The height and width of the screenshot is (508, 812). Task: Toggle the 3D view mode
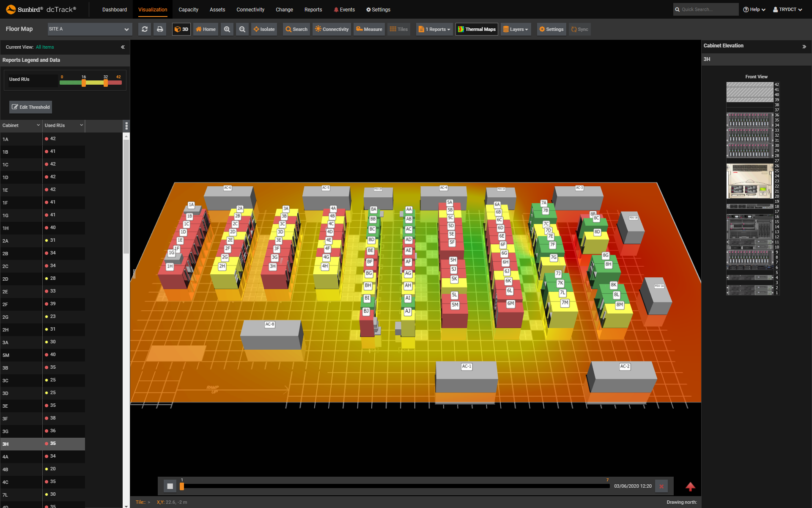181,29
